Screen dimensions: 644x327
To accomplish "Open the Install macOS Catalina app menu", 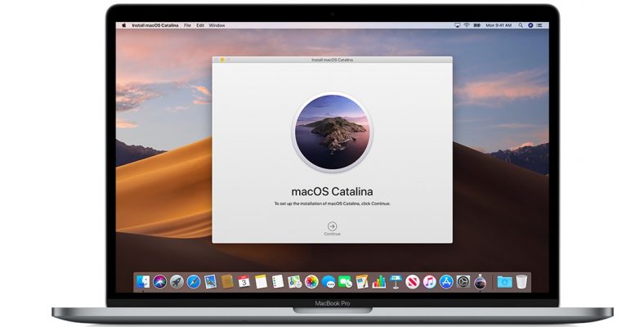I will tap(155, 25).
